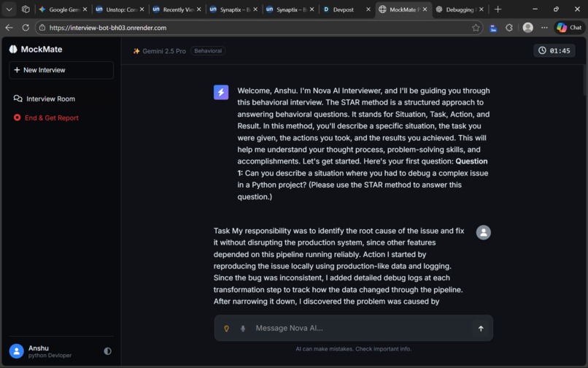The width and height of the screenshot is (588, 368).
Task: Open the tab search dropdown arrow
Action: pyautogui.click(x=9, y=9)
